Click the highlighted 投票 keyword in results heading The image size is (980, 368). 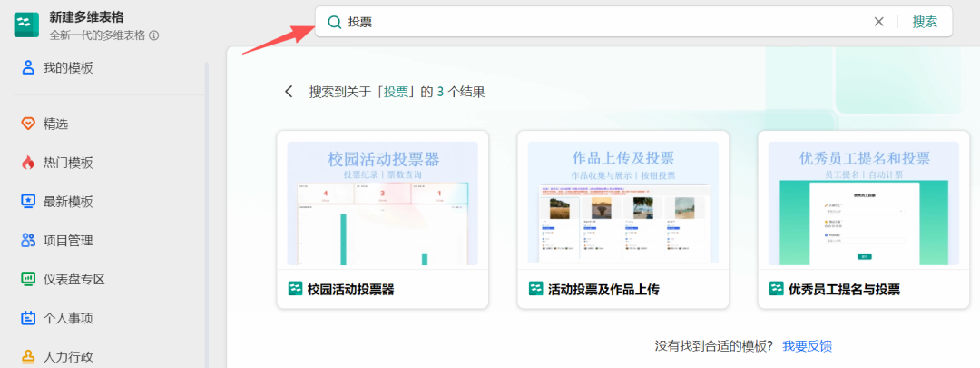pyautogui.click(x=397, y=92)
